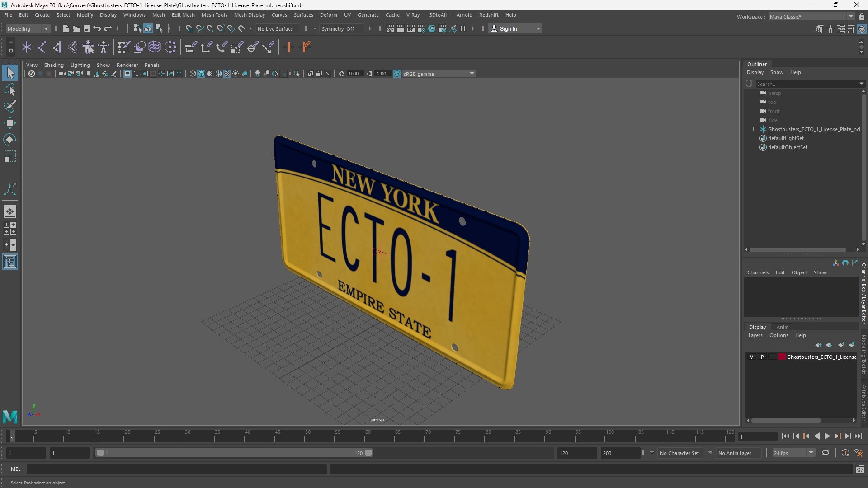Activate the Scale tool in toolbox
The height and width of the screenshot is (488, 868).
coord(10,156)
